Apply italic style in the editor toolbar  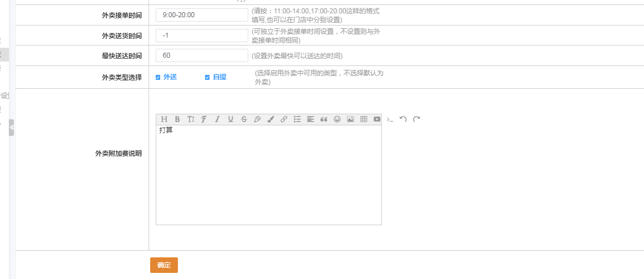(217, 119)
